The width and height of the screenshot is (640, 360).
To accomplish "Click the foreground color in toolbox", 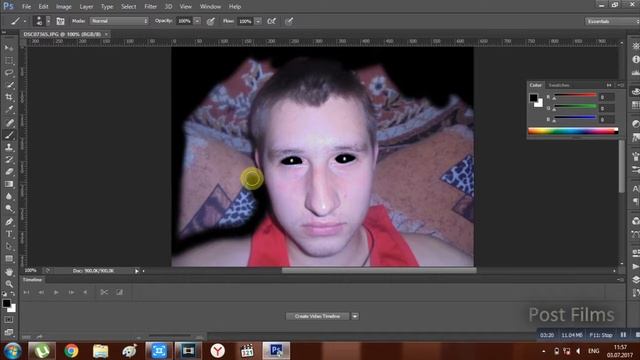I will 7,303.
